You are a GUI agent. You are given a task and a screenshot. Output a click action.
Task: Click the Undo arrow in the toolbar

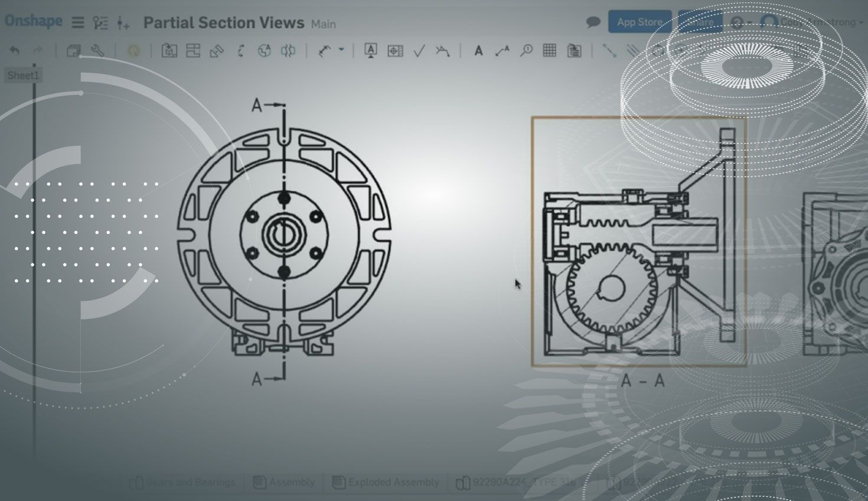pos(15,51)
